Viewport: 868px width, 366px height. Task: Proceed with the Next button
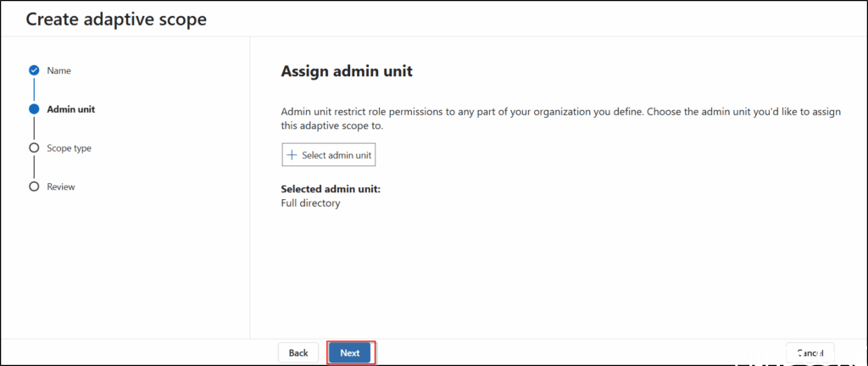[350, 352]
